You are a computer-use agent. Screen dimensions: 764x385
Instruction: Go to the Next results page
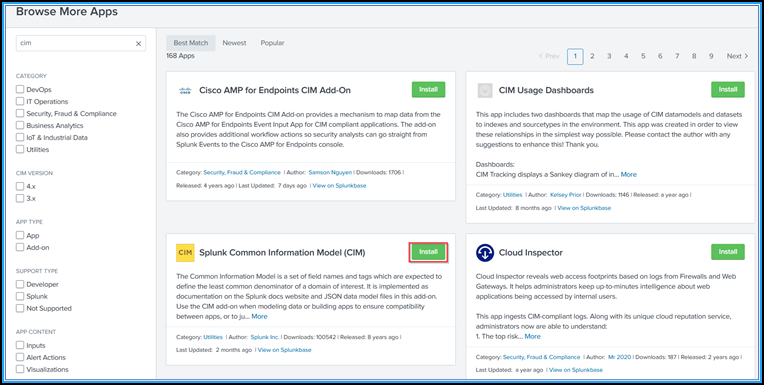737,56
